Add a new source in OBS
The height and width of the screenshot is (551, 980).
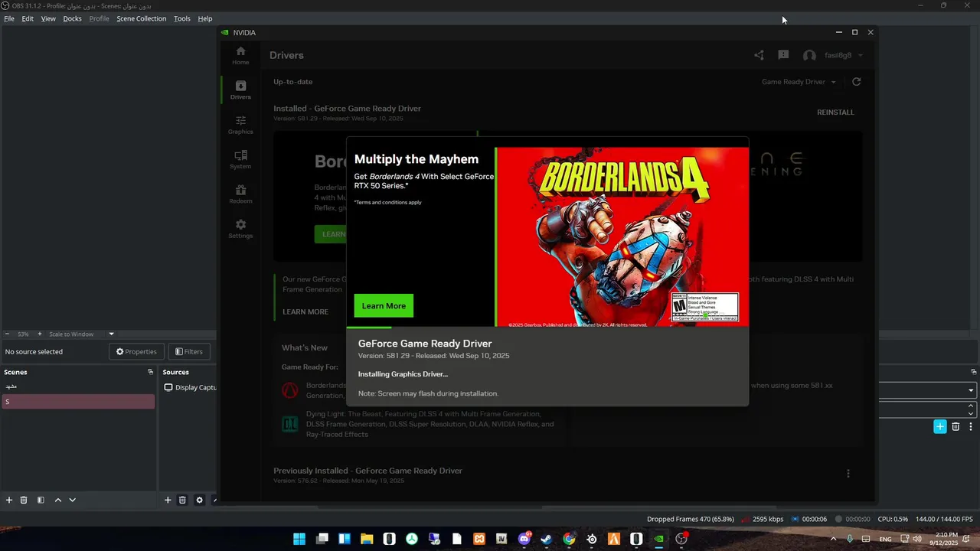tap(168, 500)
